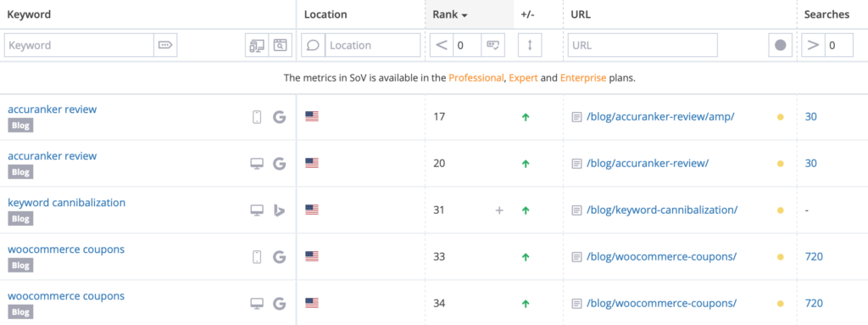The width and height of the screenshot is (868, 325).
Task: Open the Enterprise plan link
Action: [583, 78]
